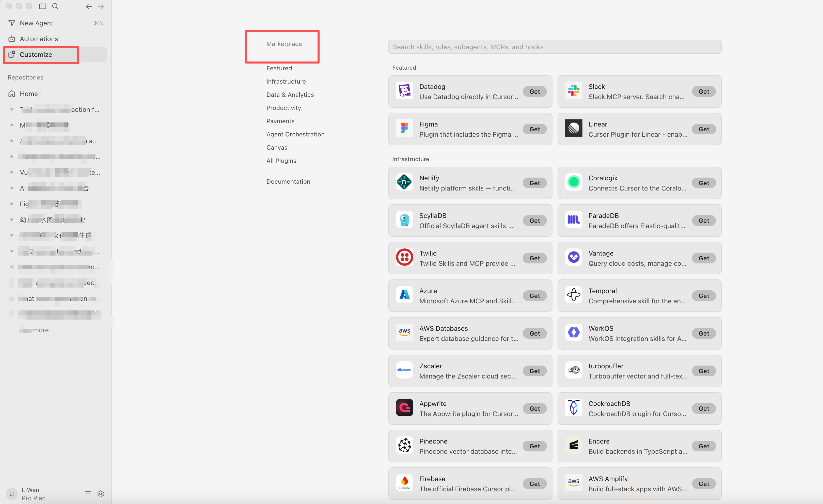Open the Marketplace heading
This screenshot has height=504, width=823.
coord(284,44)
